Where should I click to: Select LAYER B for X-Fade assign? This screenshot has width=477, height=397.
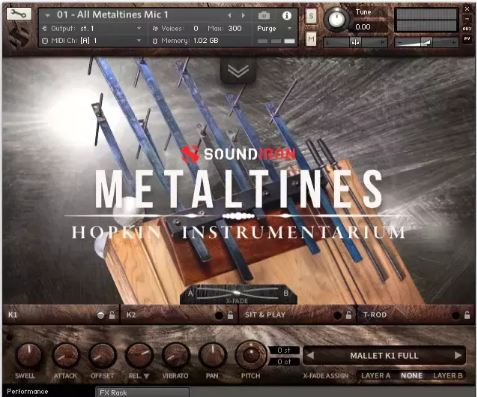(448, 376)
